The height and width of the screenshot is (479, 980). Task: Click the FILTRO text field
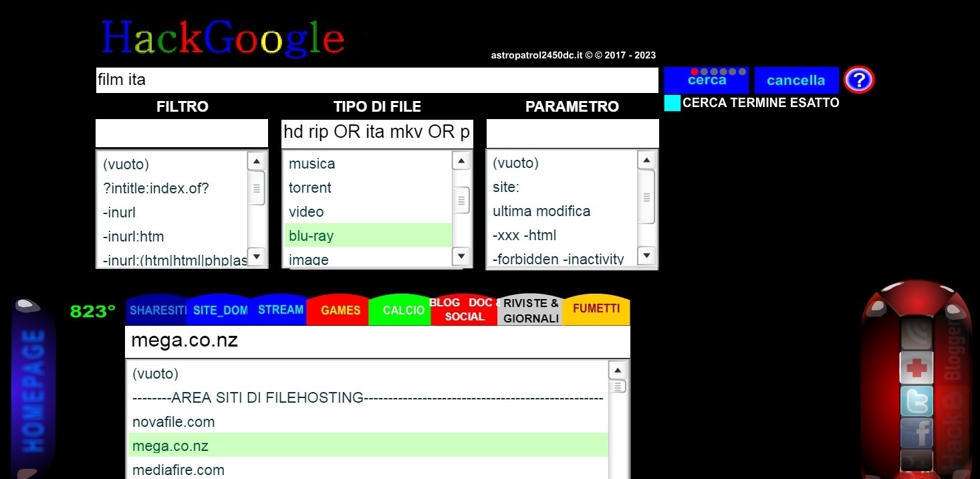point(182,133)
